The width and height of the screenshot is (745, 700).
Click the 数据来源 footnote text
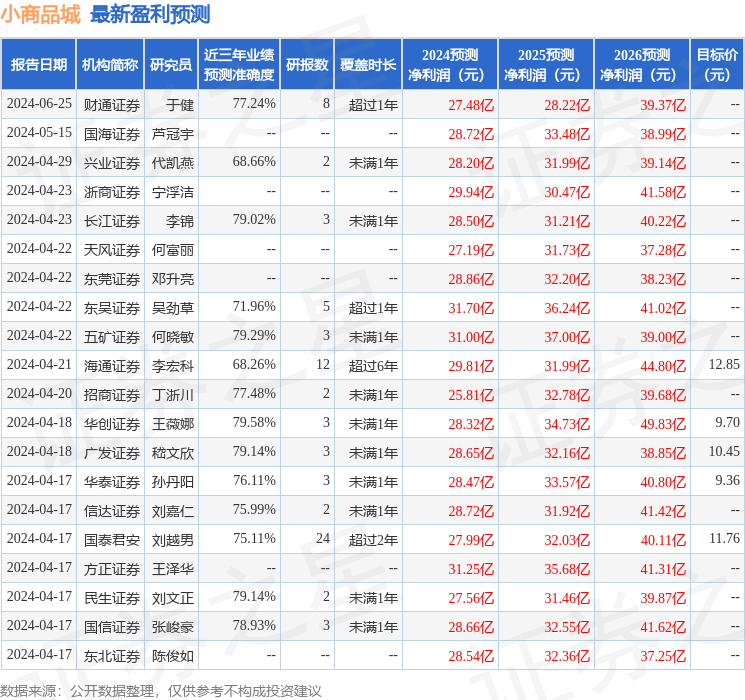[x=161, y=690]
